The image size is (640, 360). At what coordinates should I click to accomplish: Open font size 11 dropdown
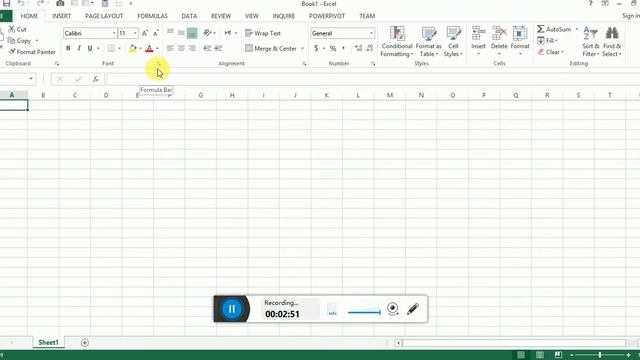click(x=135, y=33)
